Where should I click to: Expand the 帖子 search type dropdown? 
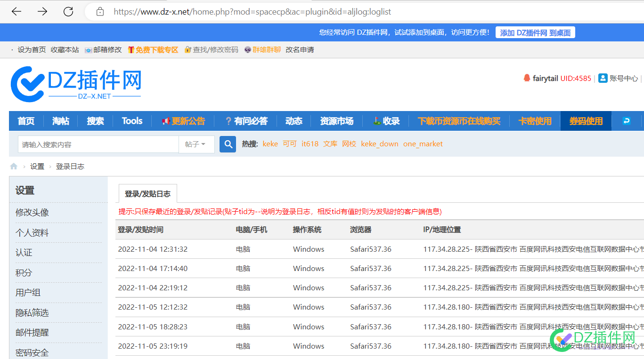click(x=196, y=144)
